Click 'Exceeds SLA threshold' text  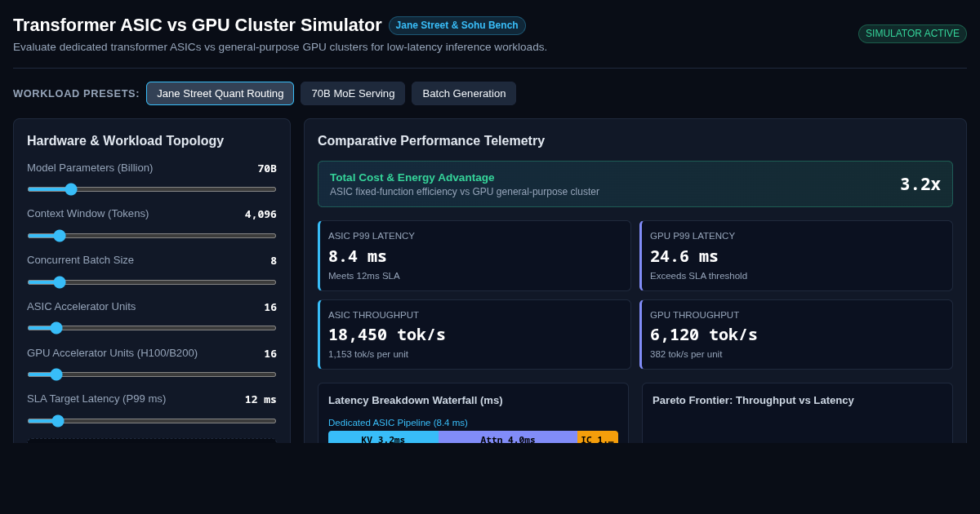tap(698, 276)
